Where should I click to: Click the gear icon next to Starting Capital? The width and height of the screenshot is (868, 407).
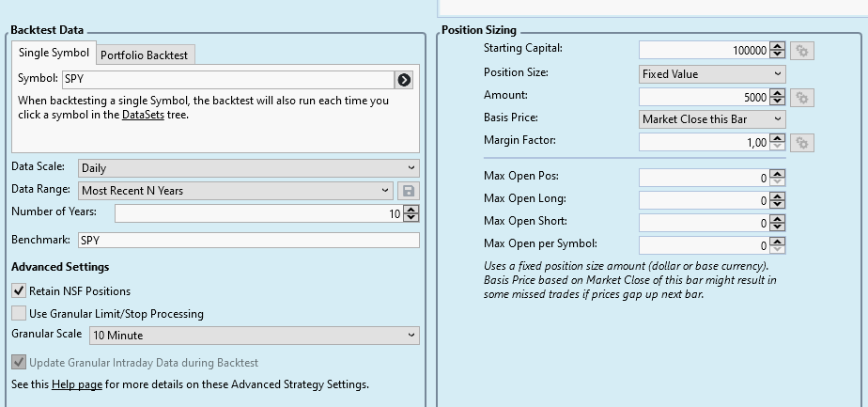(x=801, y=51)
